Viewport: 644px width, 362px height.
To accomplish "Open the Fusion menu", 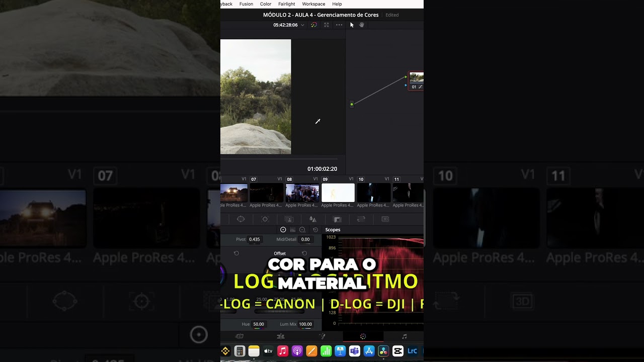I will coord(246,4).
